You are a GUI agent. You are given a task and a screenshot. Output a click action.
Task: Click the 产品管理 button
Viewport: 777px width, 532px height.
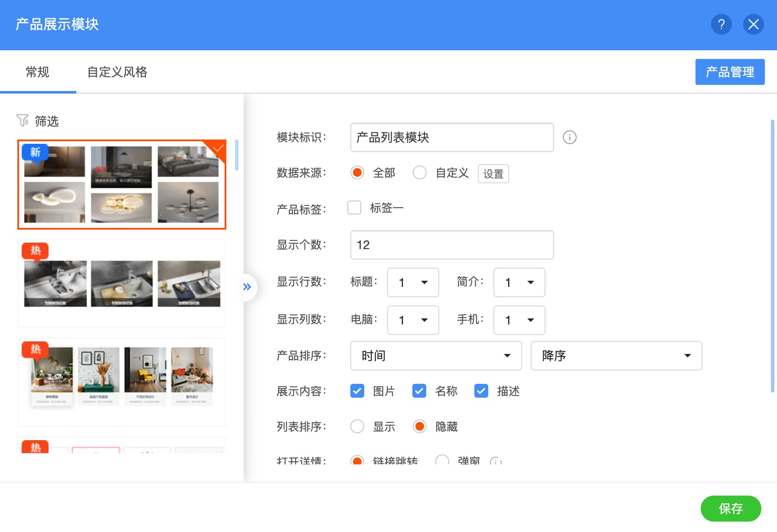[x=730, y=72]
